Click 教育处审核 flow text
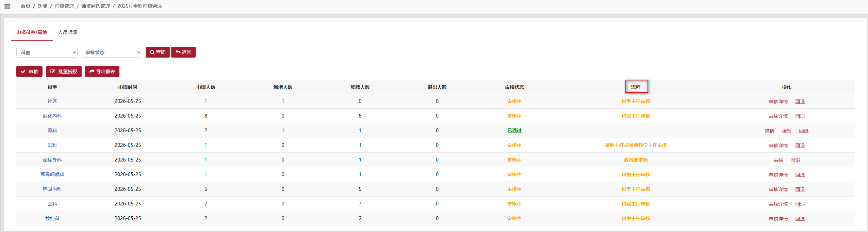The image size is (868, 232). 636,160
